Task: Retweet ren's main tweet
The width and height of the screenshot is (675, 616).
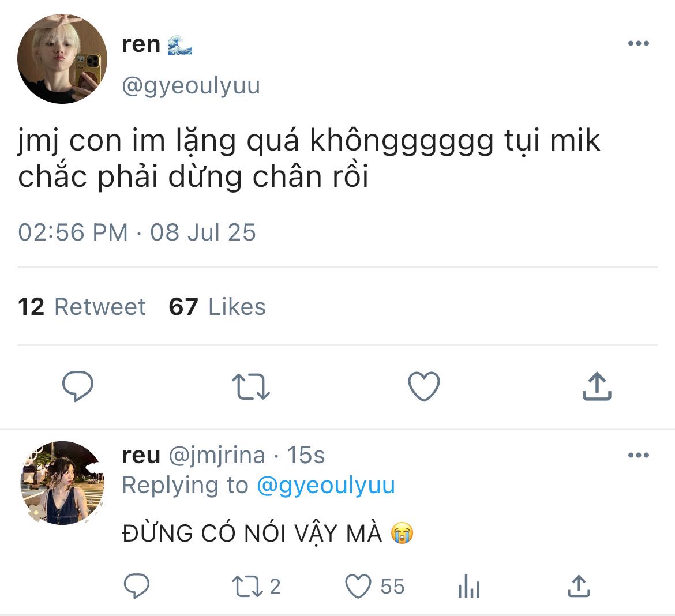Action: pos(250,386)
